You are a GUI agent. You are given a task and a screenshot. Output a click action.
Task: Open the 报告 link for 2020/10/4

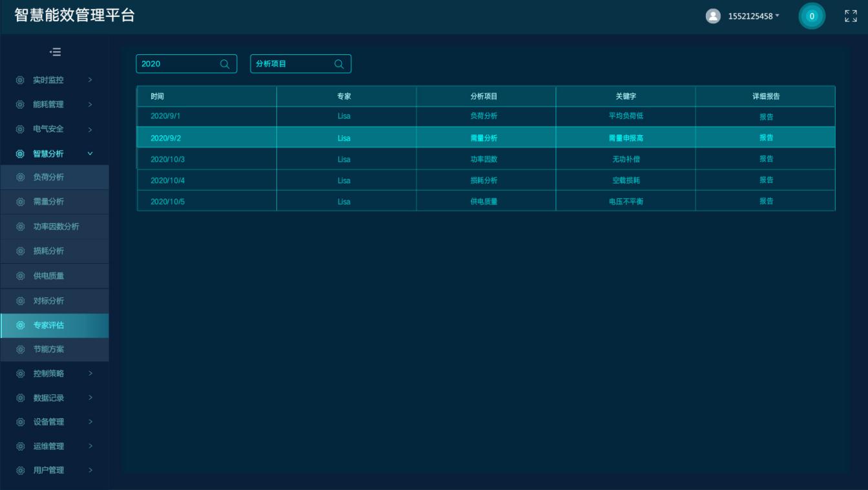(766, 180)
